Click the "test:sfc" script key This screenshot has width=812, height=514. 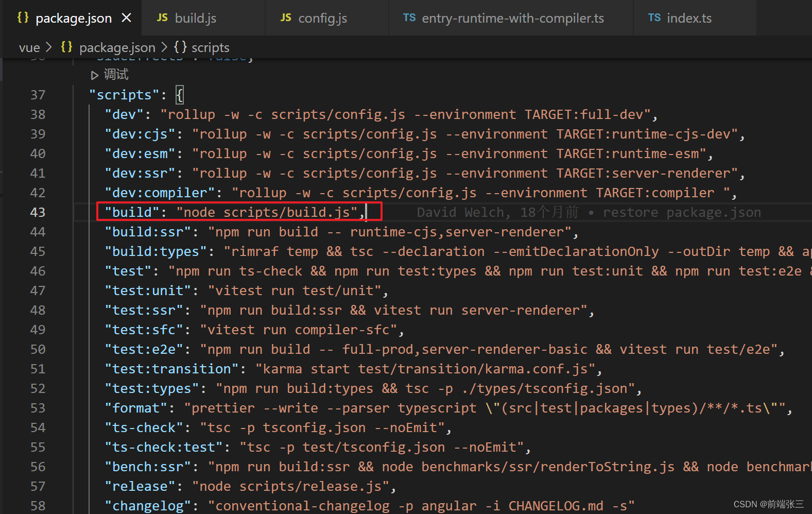coord(144,330)
